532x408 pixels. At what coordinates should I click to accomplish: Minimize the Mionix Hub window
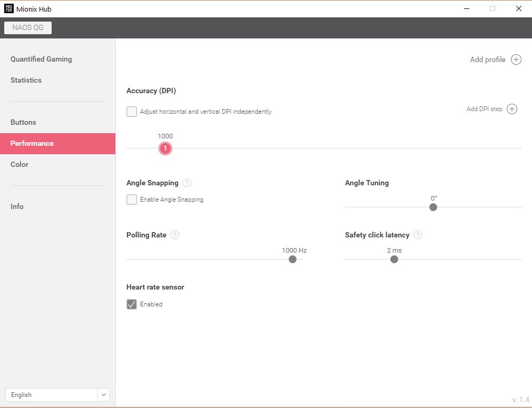point(467,9)
